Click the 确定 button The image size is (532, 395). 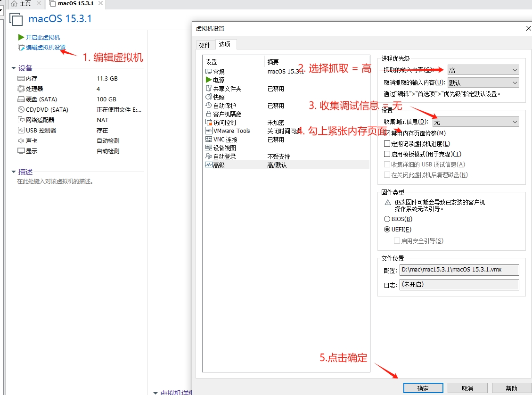(x=423, y=388)
